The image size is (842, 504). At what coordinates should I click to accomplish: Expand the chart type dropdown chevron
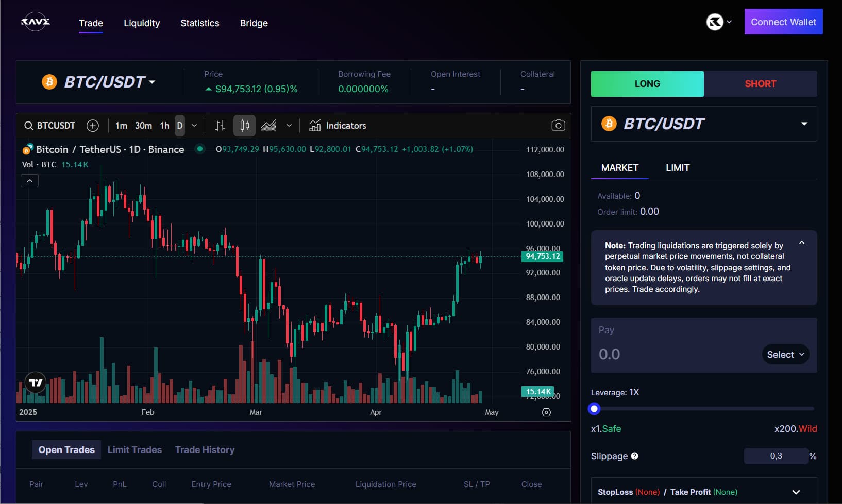tap(289, 125)
